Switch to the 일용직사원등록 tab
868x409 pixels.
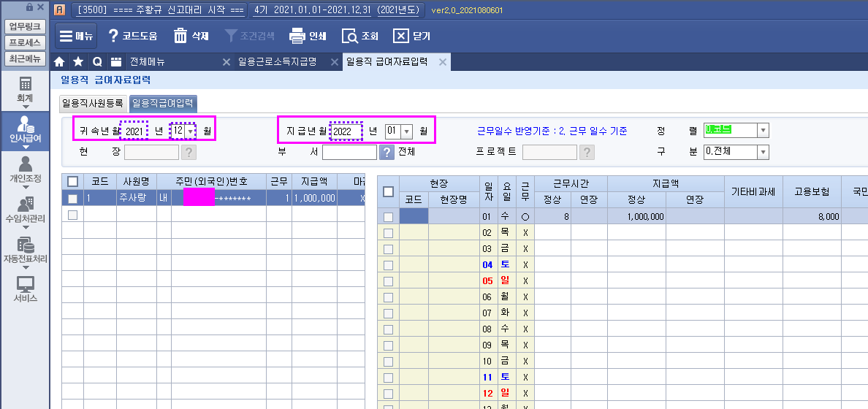click(x=91, y=103)
